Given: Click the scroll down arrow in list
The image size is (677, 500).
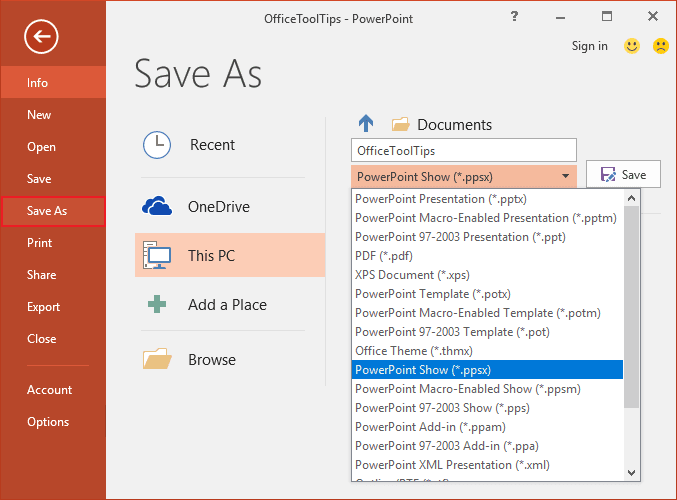Looking at the screenshot, I should click(x=631, y=472).
